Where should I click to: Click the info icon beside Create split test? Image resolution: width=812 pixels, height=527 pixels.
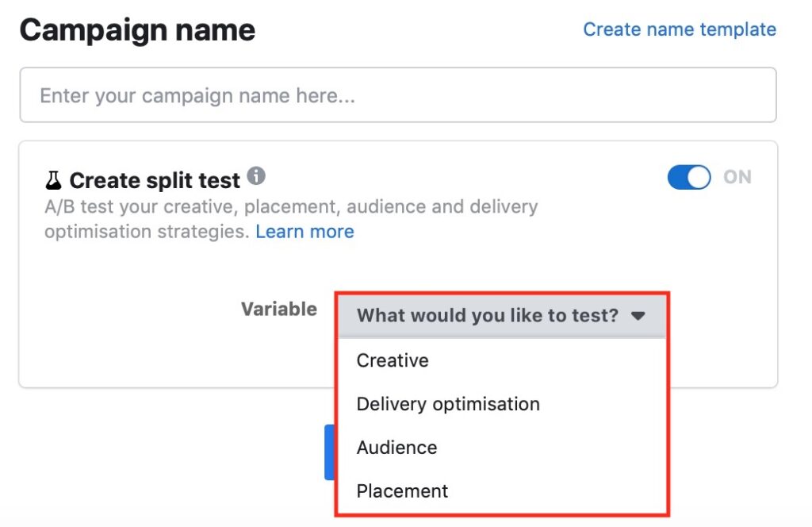click(x=257, y=176)
